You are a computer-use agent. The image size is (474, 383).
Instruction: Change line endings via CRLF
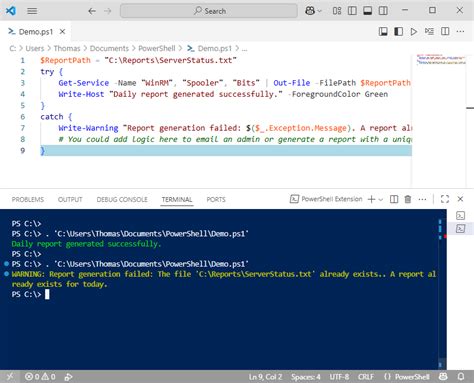point(366,377)
